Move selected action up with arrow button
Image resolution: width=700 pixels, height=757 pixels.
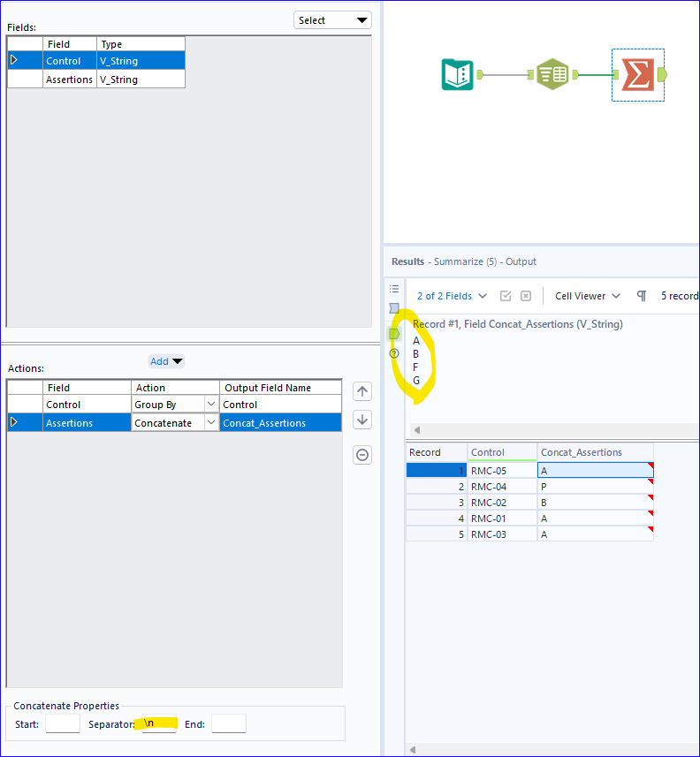[x=362, y=391]
